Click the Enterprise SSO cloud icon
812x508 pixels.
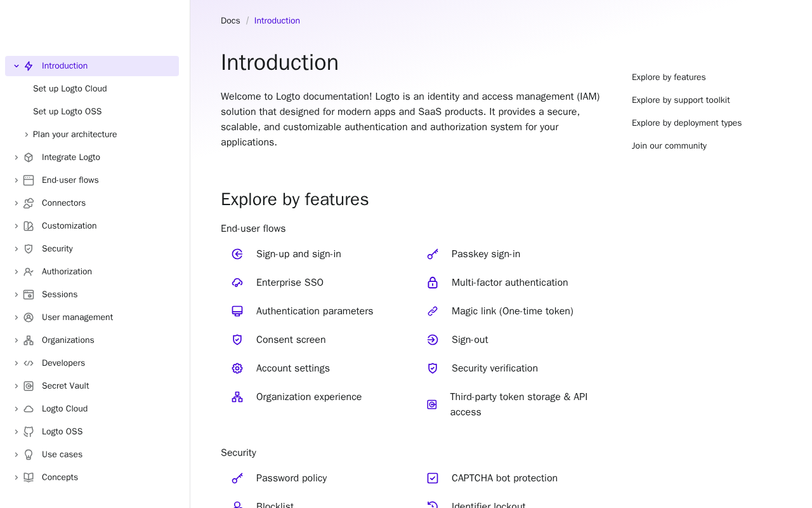[x=237, y=283]
